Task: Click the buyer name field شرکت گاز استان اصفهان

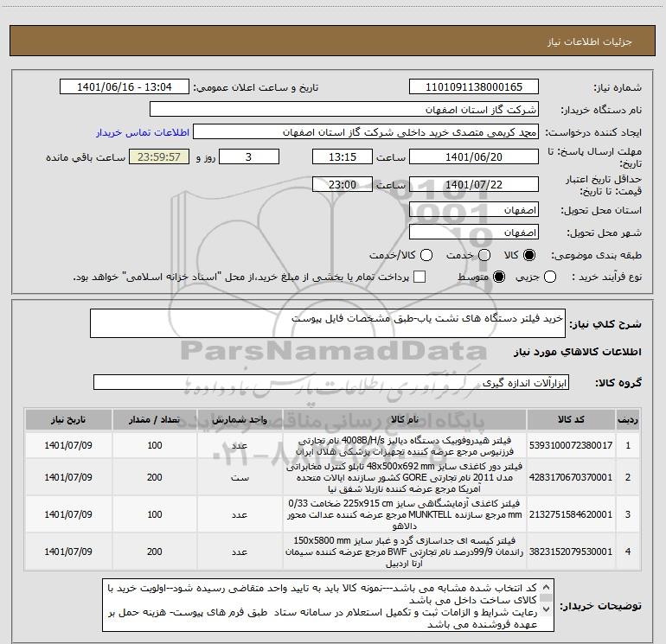Action: pos(344,110)
